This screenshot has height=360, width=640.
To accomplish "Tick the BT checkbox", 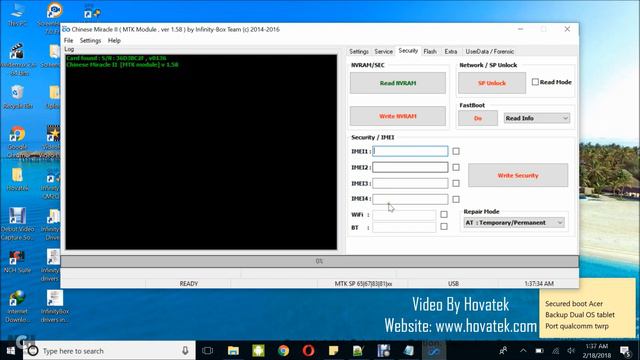I will pyautogui.click(x=444, y=227).
